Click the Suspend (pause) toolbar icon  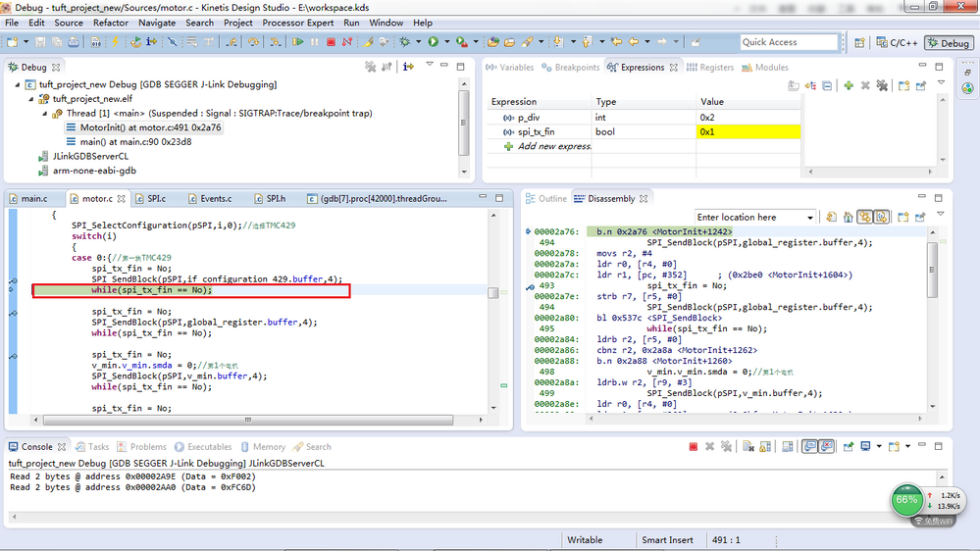pos(315,42)
